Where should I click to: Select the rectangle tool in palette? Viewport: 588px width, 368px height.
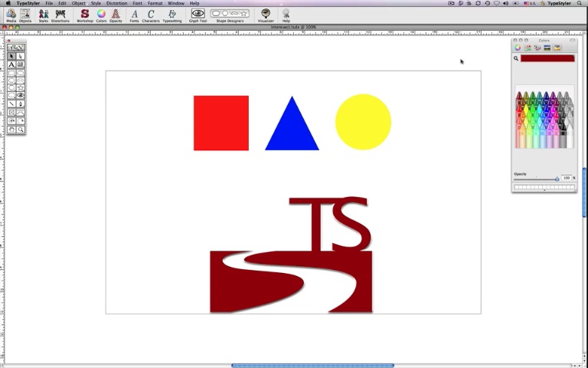(11, 73)
